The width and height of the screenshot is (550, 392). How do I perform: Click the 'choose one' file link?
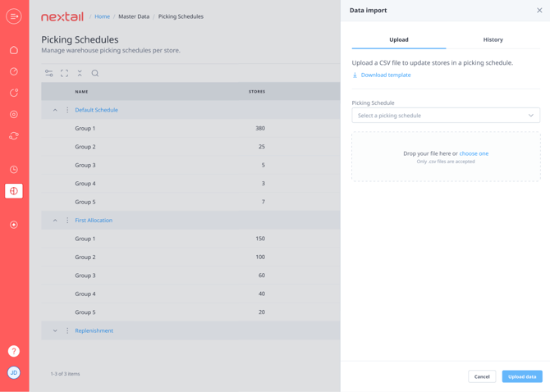pyautogui.click(x=474, y=153)
